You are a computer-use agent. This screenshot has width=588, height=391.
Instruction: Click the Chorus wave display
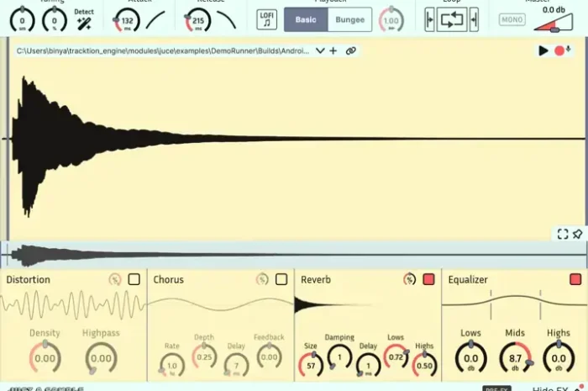(x=221, y=304)
